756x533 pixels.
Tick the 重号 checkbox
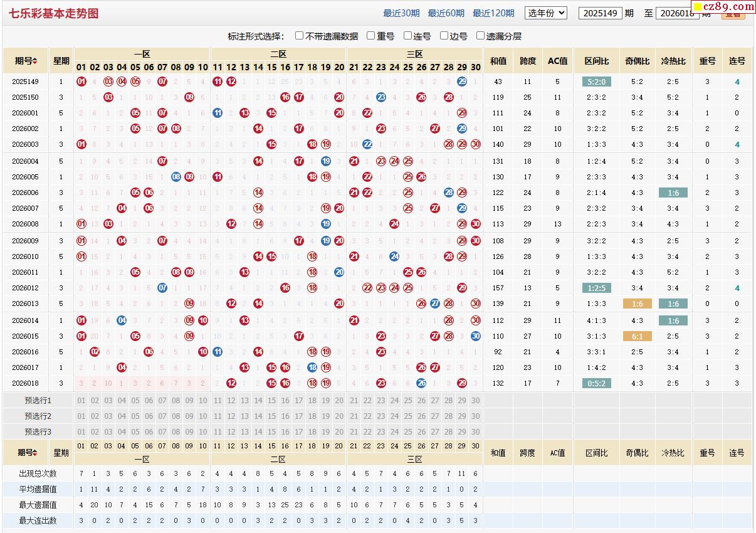(x=371, y=36)
